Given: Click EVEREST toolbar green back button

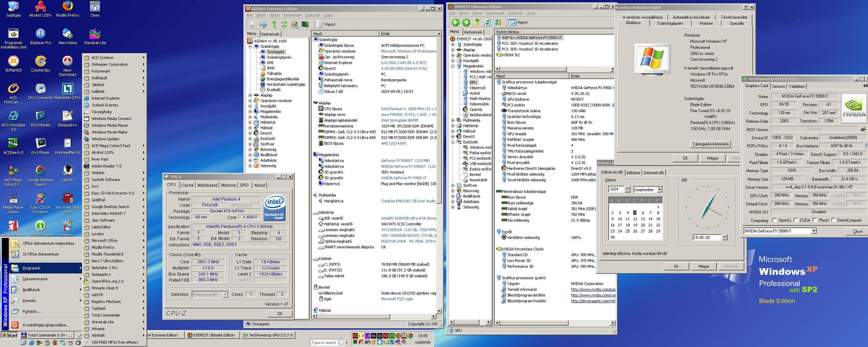Looking at the screenshot, I should [455, 23].
